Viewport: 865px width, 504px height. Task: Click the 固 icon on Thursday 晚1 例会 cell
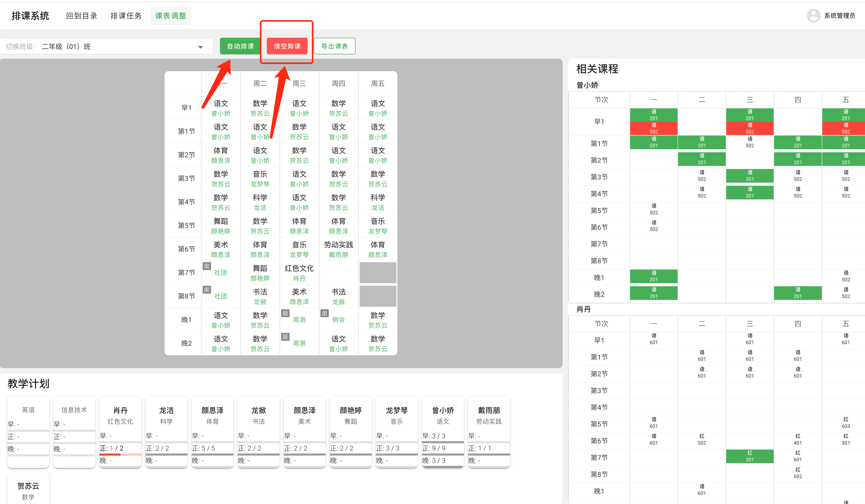pos(324,313)
